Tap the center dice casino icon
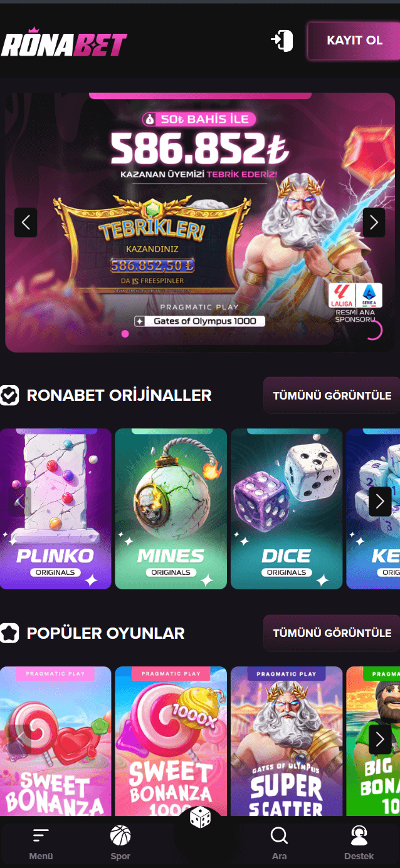Viewport: 400px width, 868px height. click(x=200, y=817)
